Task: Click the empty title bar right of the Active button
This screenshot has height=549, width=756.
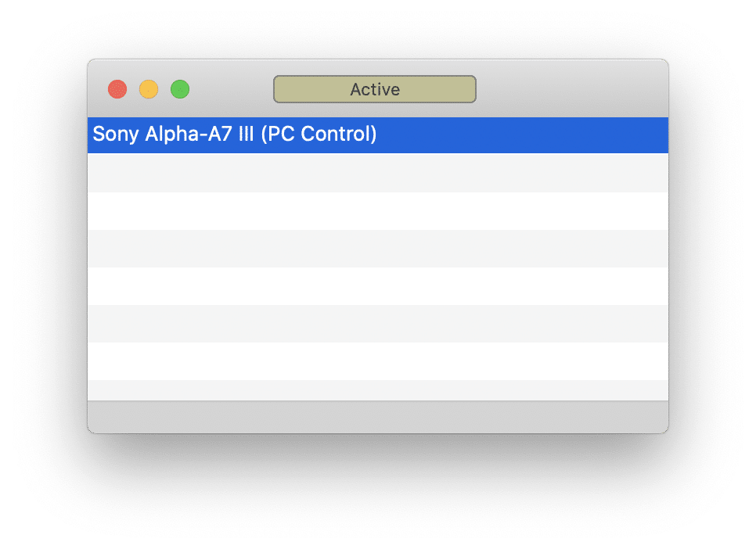Action: [x=571, y=89]
